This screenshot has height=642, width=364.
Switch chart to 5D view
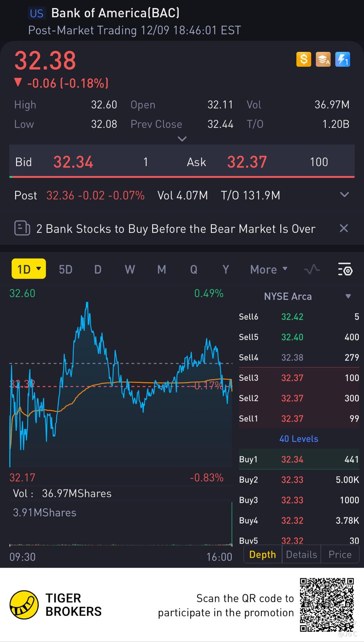pyautogui.click(x=65, y=269)
